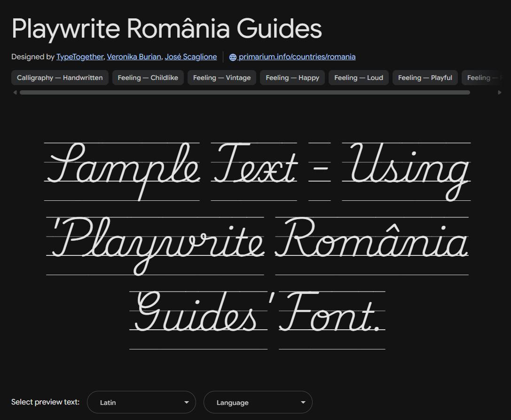Click the left arrow of tag scrollbar
511x420 pixels.
pyautogui.click(x=15, y=93)
